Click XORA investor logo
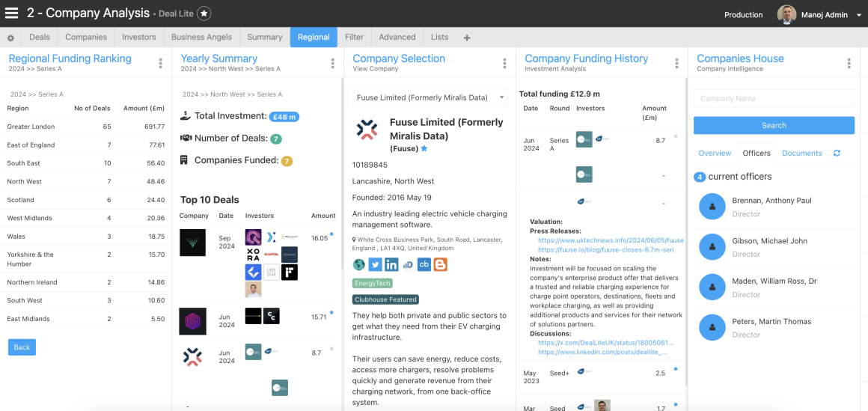This screenshot has width=868, height=411. [x=253, y=255]
